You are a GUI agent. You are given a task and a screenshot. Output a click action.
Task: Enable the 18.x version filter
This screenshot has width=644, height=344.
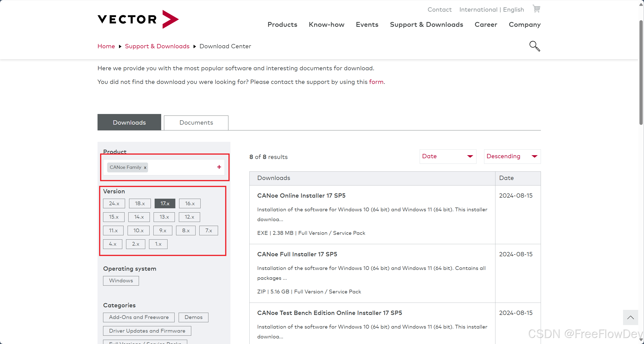[x=140, y=203]
